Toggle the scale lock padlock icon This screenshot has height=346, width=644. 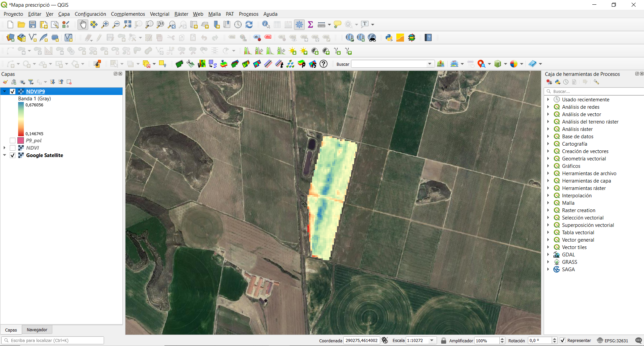click(x=444, y=341)
